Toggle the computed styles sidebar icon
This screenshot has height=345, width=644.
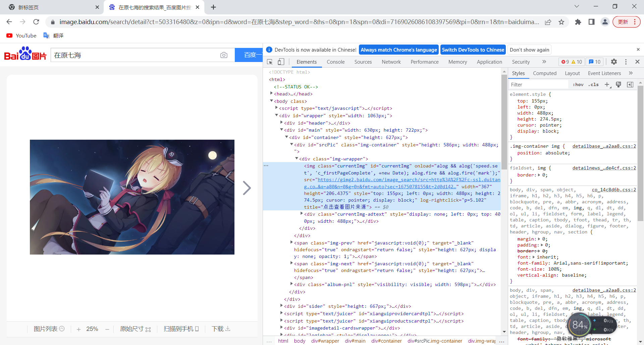(x=630, y=84)
